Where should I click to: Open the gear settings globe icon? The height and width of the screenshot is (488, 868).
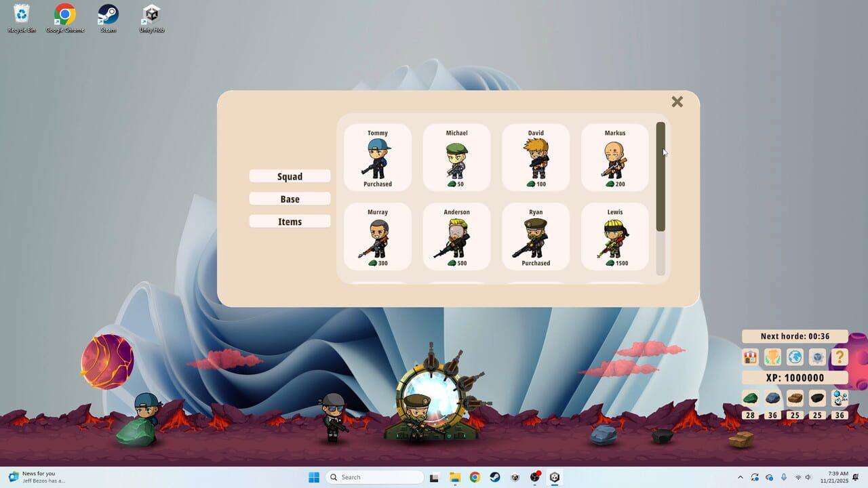pyautogui.click(x=817, y=357)
